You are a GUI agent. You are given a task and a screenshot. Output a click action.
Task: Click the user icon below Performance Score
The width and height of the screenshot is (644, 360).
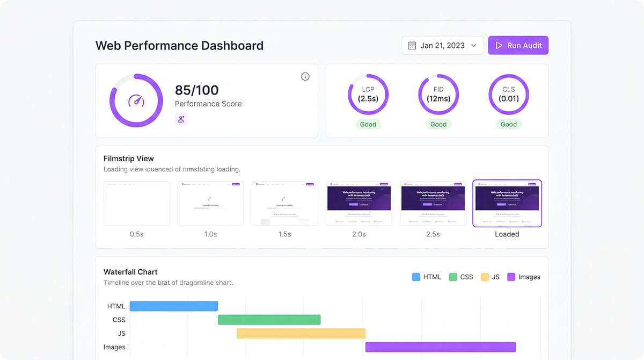point(181,119)
